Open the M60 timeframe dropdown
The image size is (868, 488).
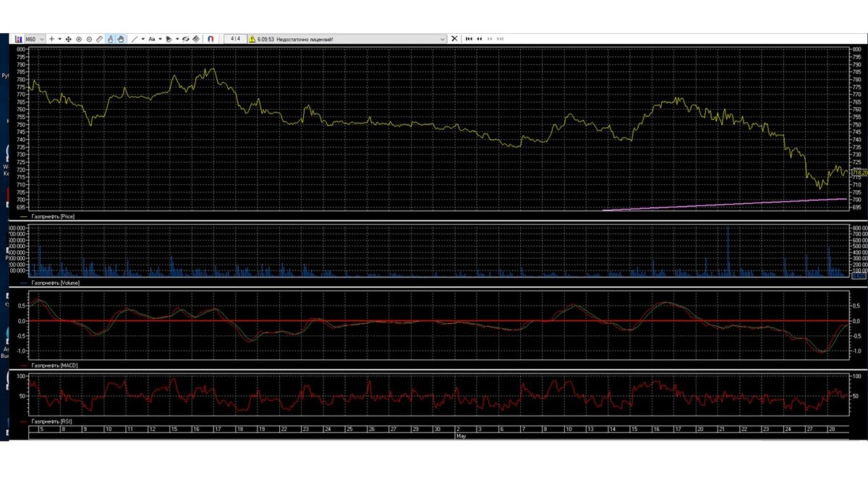pyautogui.click(x=35, y=39)
